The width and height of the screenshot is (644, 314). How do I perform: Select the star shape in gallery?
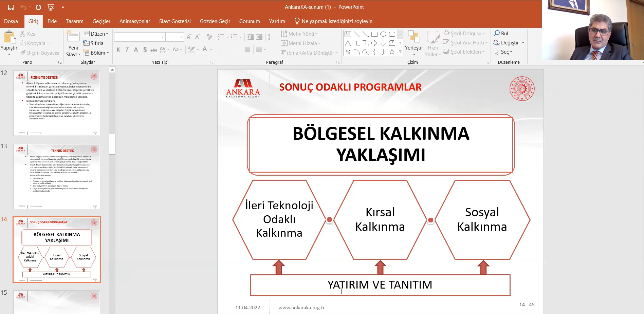coord(392,52)
